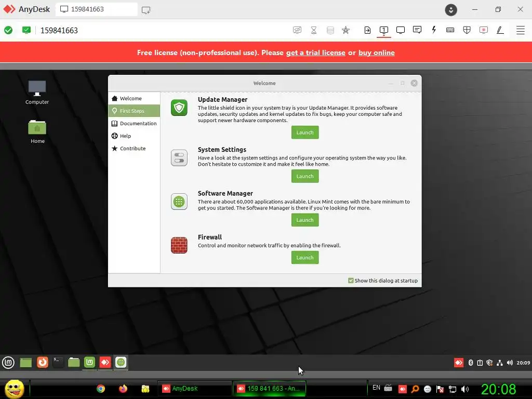Launch System Settings

click(305, 176)
